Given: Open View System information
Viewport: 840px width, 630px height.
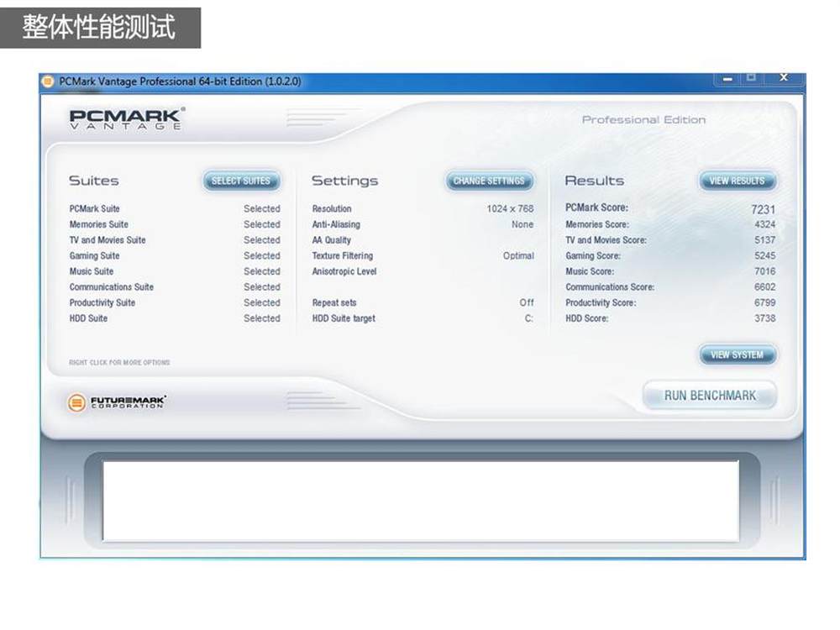Looking at the screenshot, I should pos(738,354).
